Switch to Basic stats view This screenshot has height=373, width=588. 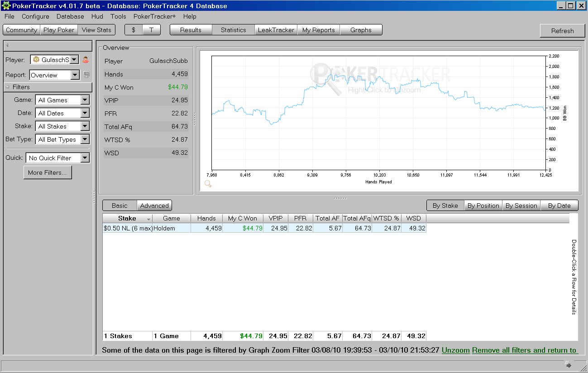[x=120, y=206]
